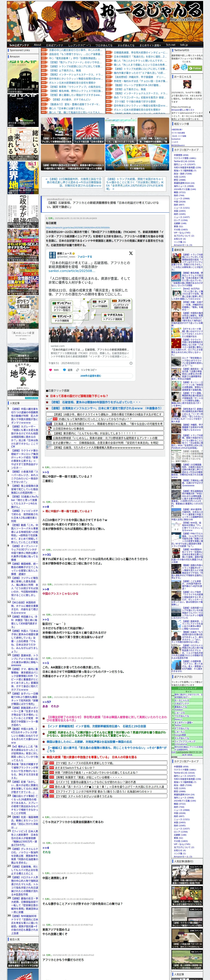Open next article link トランプ大統領 関税で米国

[x=135, y=184]
